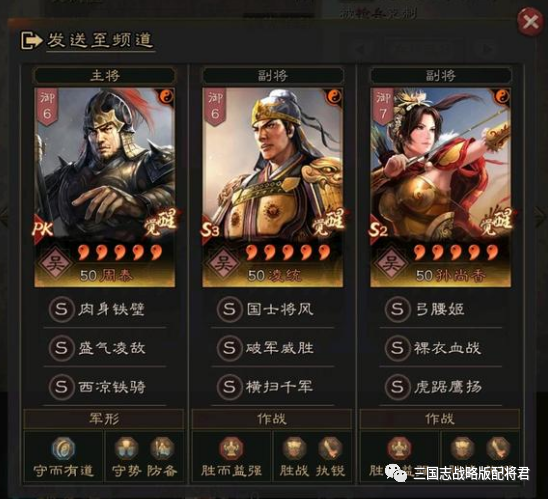Click the 守而有道 formation icon

point(63,448)
